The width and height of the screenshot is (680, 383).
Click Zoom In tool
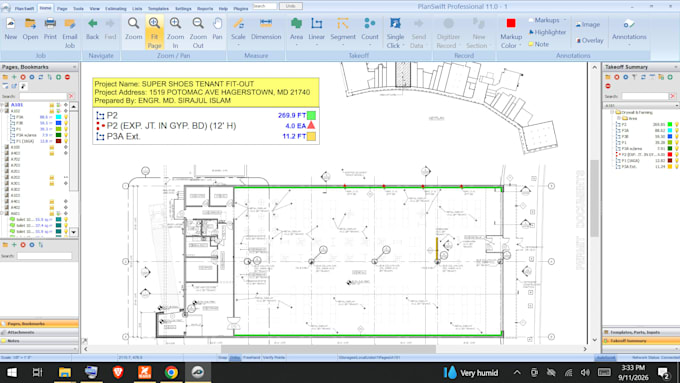tap(175, 33)
